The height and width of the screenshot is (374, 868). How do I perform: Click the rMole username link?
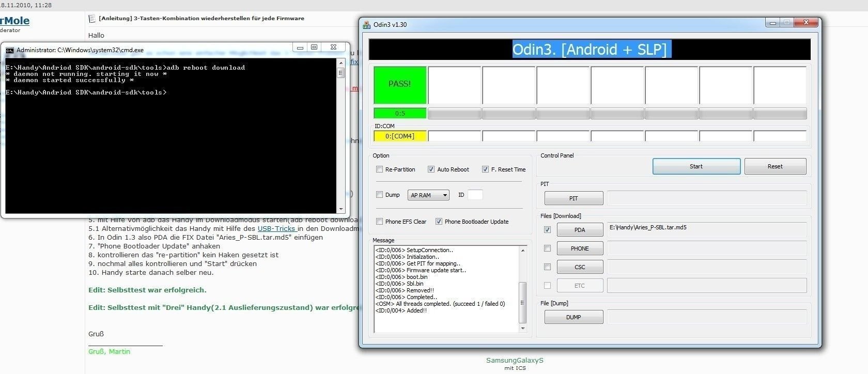(x=14, y=21)
